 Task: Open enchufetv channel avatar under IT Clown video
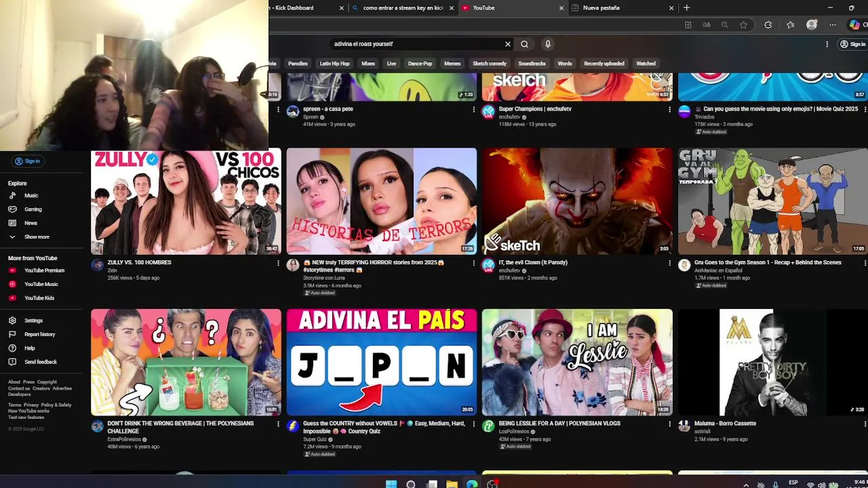pos(488,265)
